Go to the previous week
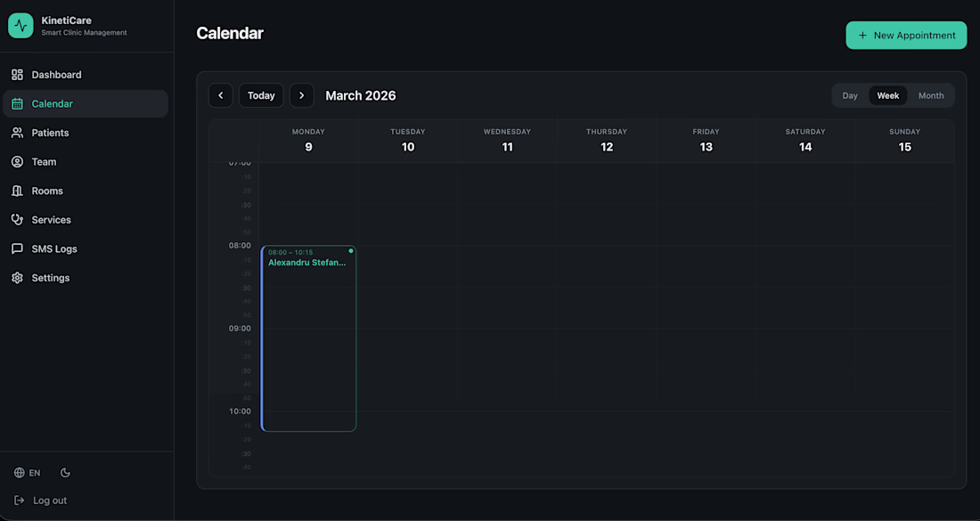Viewport: 980px width, 521px height. click(x=221, y=95)
